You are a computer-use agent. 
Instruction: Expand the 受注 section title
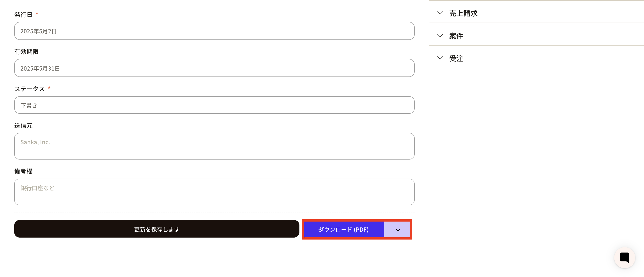(x=456, y=59)
